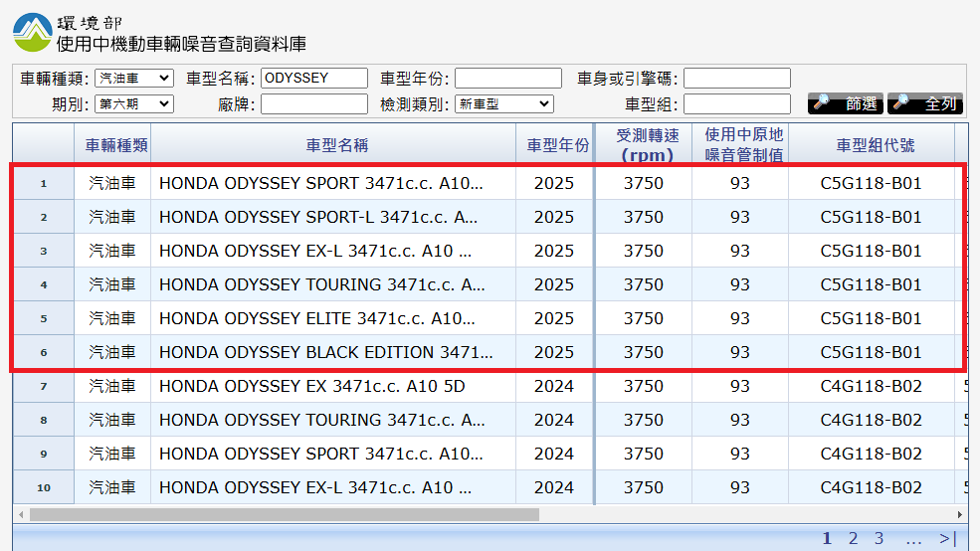Click C4G118-B02 code in row 7

[871, 386]
